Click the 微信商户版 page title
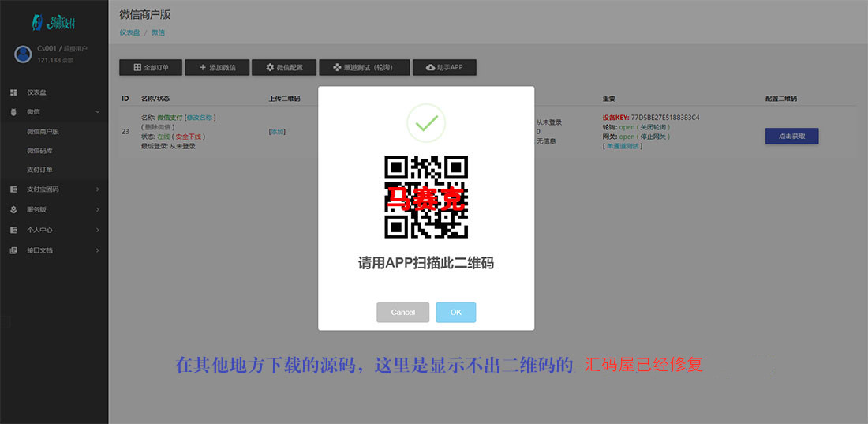This screenshot has height=424, width=868. click(145, 15)
